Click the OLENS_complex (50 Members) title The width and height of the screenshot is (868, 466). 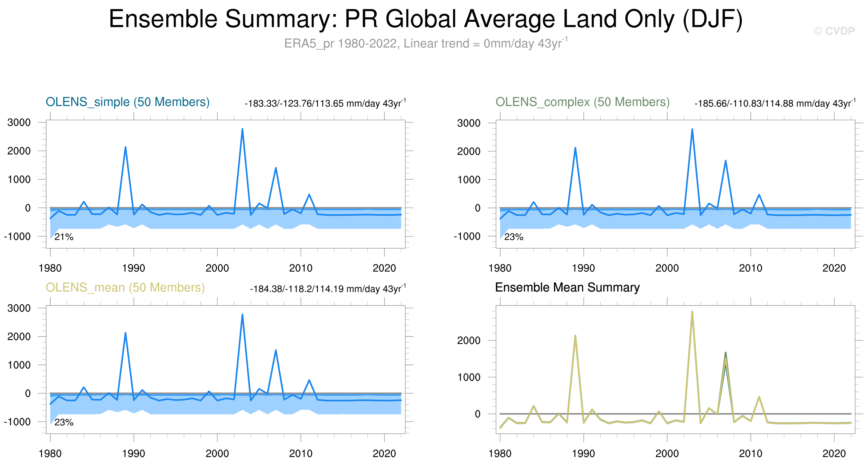pyautogui.click(x=582, y=102)
